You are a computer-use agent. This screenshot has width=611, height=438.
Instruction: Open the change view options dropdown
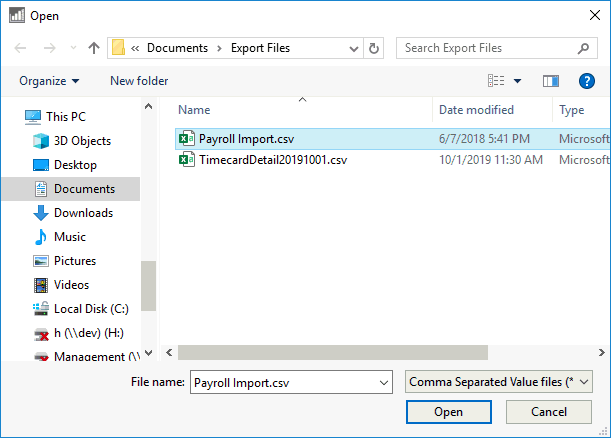pyautogui.click(x=517, y=81)
